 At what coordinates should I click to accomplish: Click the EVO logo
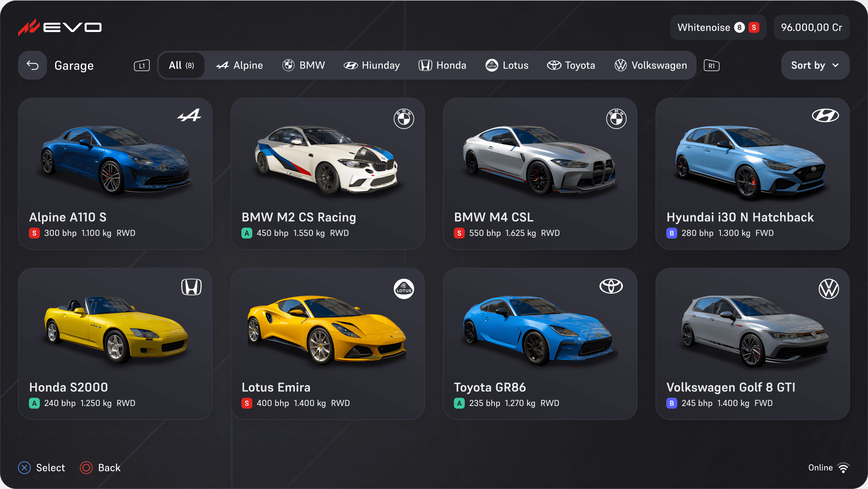pyautogui.click(x=60, y=27)
